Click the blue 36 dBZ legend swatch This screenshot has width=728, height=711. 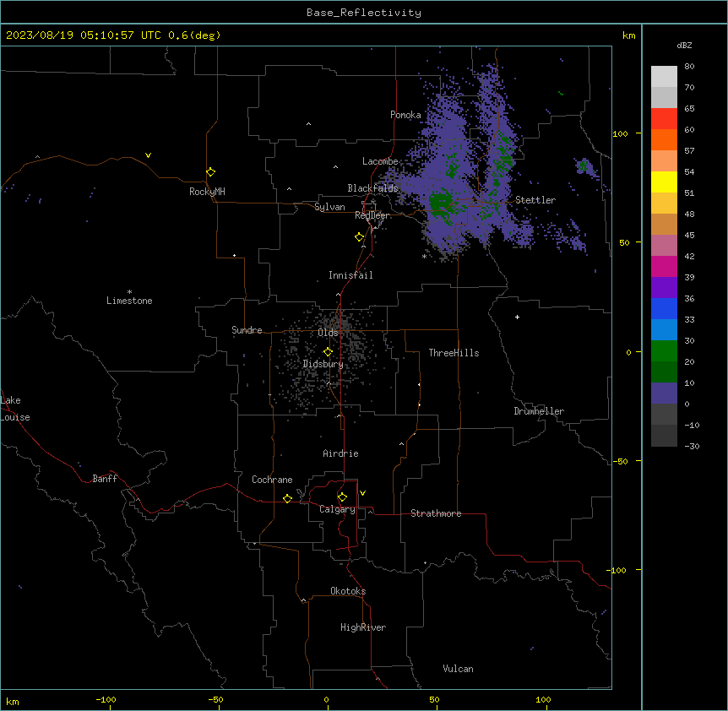pos(664,308)
